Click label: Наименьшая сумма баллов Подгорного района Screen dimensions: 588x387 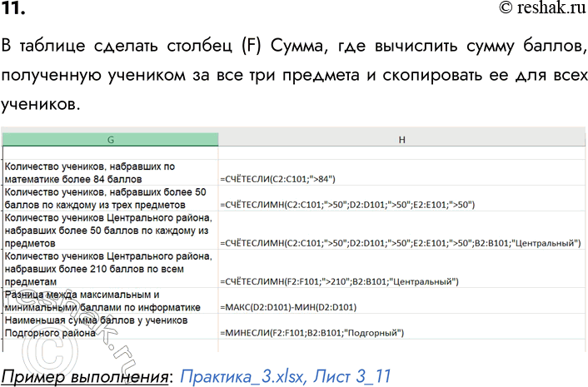(x=96, y=326)
